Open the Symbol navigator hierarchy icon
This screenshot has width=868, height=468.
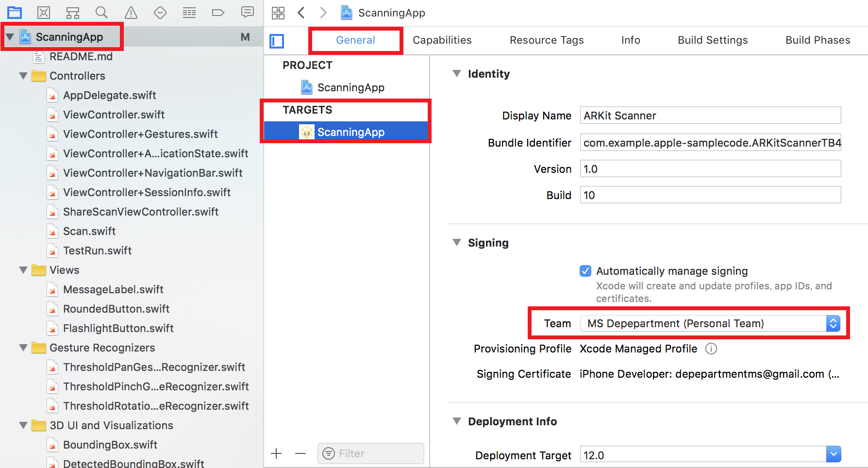coord(73,13)
